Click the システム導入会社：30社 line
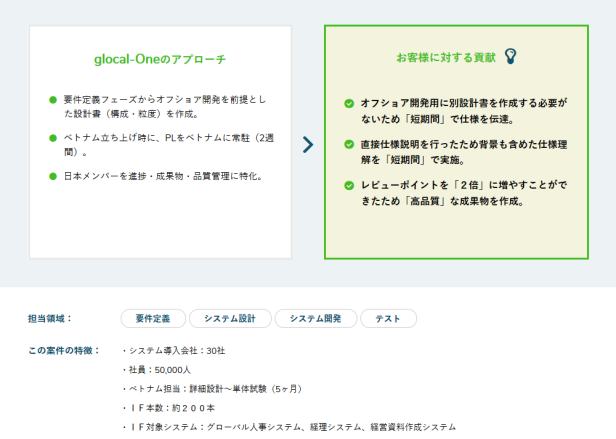The image size is (616, 439). pyautogui.click(x=173, y=351)
